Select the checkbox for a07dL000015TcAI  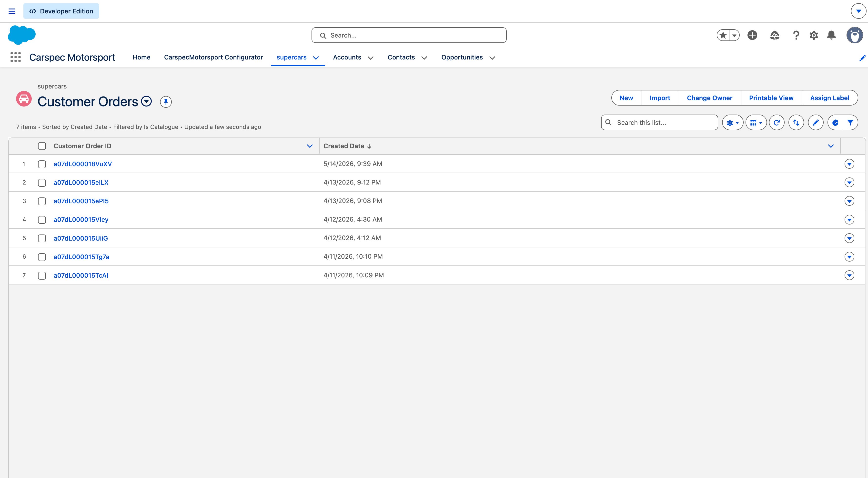42,276
